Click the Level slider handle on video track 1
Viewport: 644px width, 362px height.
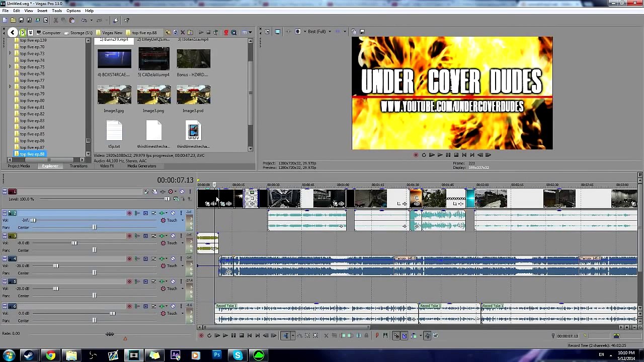pyautogui.click(x=168, y=199)
